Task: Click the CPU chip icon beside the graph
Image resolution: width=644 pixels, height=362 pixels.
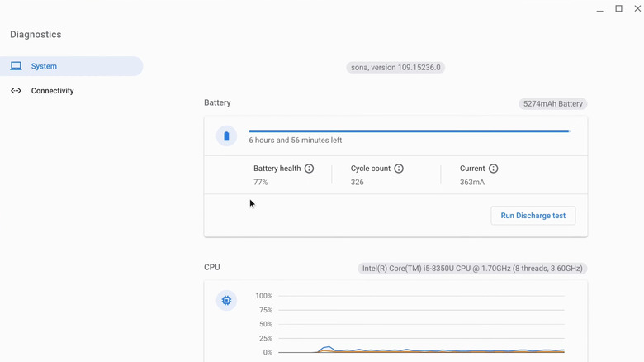Action: click(x=226, y=301)
